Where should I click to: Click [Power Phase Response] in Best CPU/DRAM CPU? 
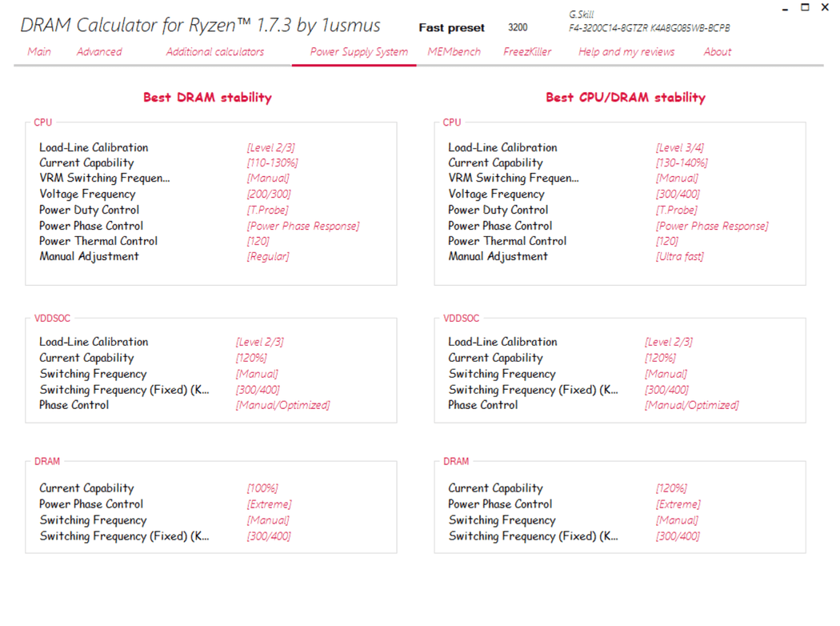(x=712, y=227)
